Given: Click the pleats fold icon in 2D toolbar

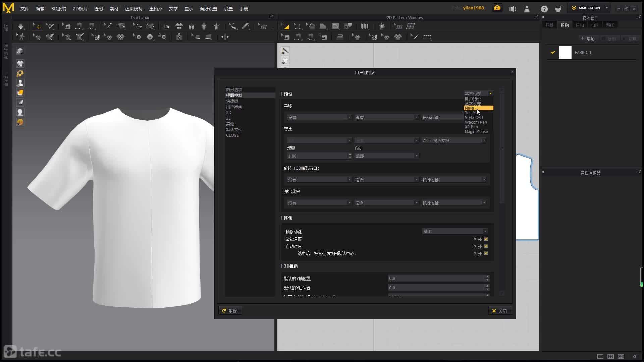Looking at the screenshot, I should click(x=365, y=26).
